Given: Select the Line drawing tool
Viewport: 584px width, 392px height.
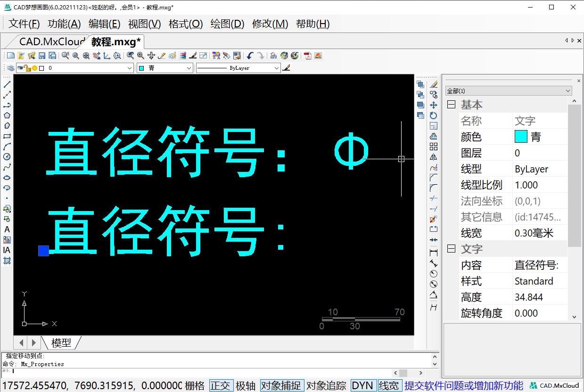Looking at the screenshot, I should [x=7, y=84].
